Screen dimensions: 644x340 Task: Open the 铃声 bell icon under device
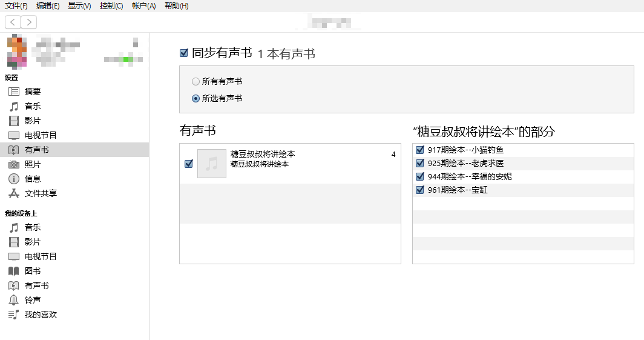[14, 300]
